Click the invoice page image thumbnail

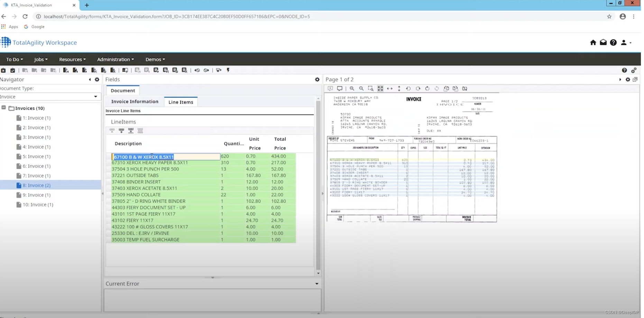412,158
